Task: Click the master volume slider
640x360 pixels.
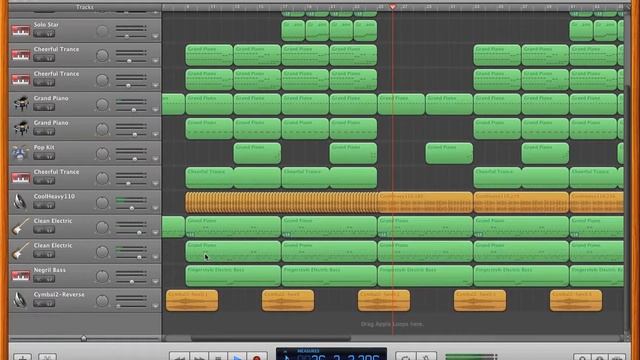Action: tap(471, 357)
